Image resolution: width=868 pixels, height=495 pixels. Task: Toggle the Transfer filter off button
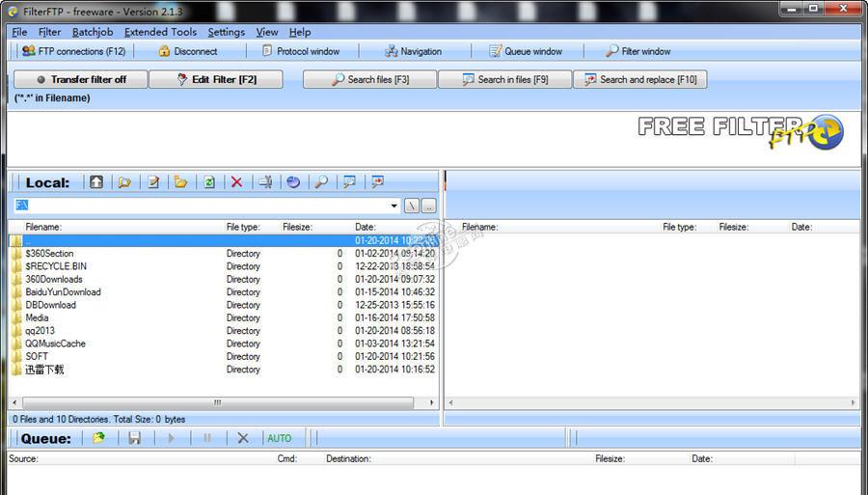pyautogui.click(x=81, y=79)
